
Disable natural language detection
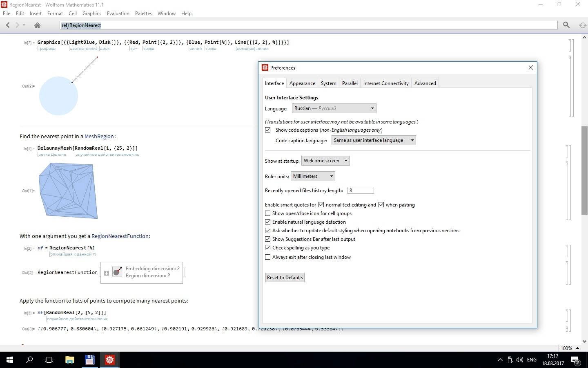coord(268,222)
